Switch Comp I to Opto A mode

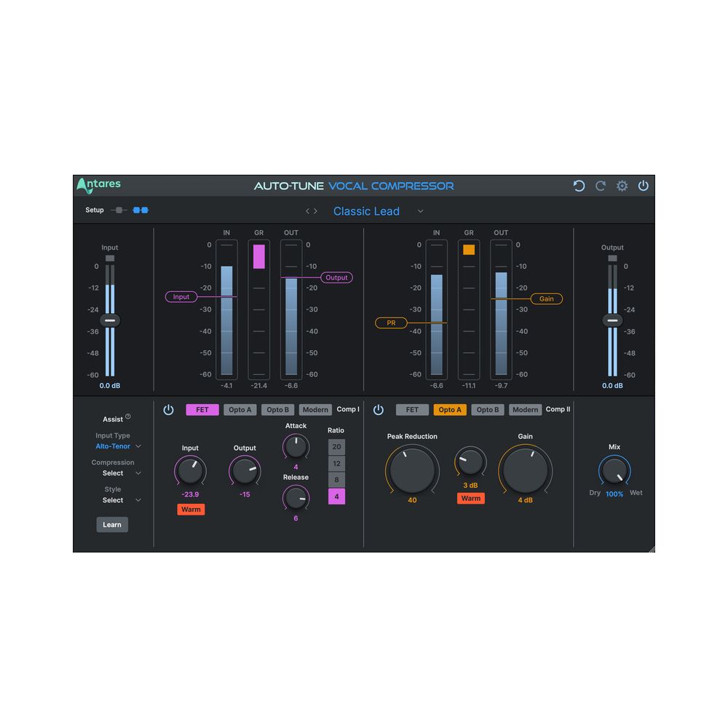[x=240, y=410]
